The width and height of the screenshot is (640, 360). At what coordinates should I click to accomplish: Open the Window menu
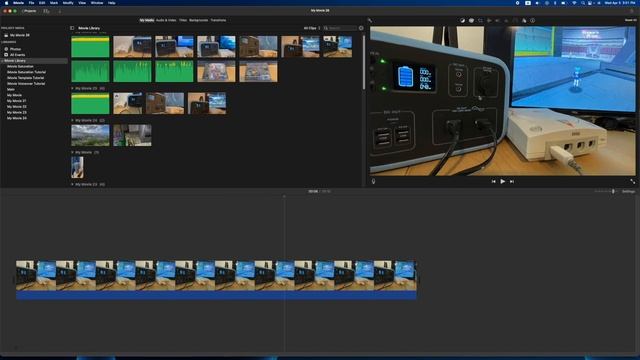point(97,3)
